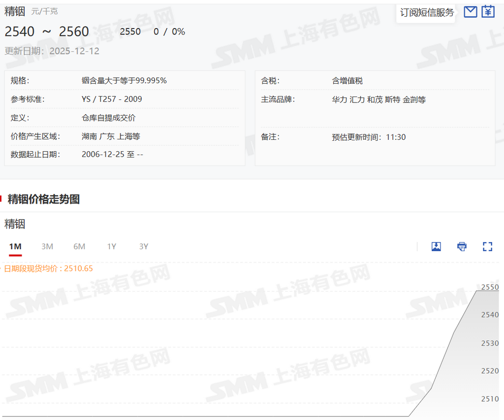
Task: Save the chart as an image
Action: (x=436, y=247)
